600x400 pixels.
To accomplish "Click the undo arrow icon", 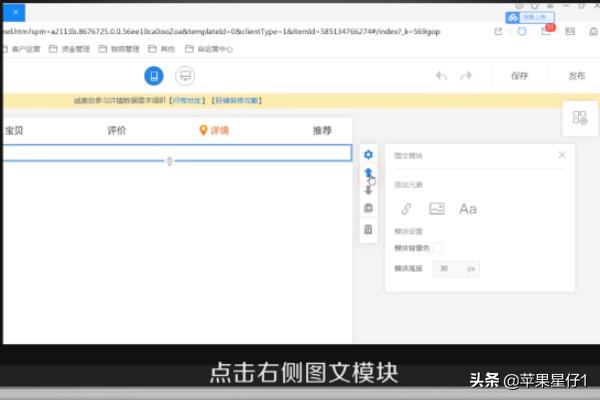I will [x=442, y=76].
